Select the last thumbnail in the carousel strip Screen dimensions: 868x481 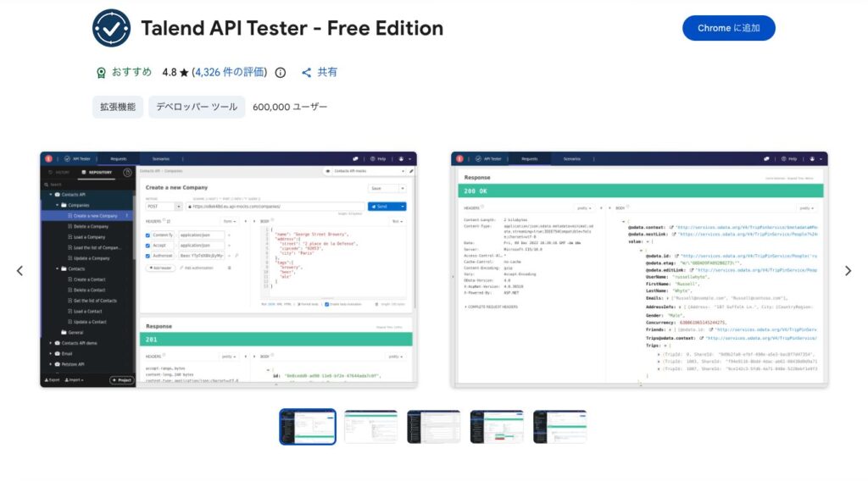559,427
